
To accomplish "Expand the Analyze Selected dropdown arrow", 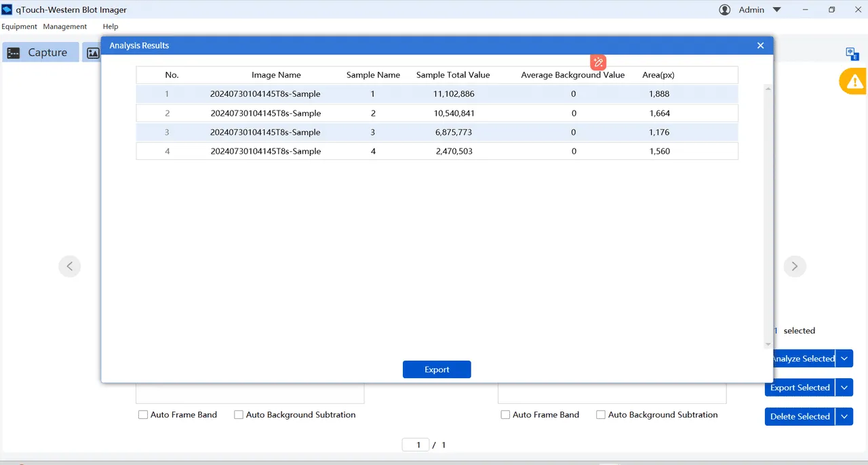I will click(x=844, y=359).
